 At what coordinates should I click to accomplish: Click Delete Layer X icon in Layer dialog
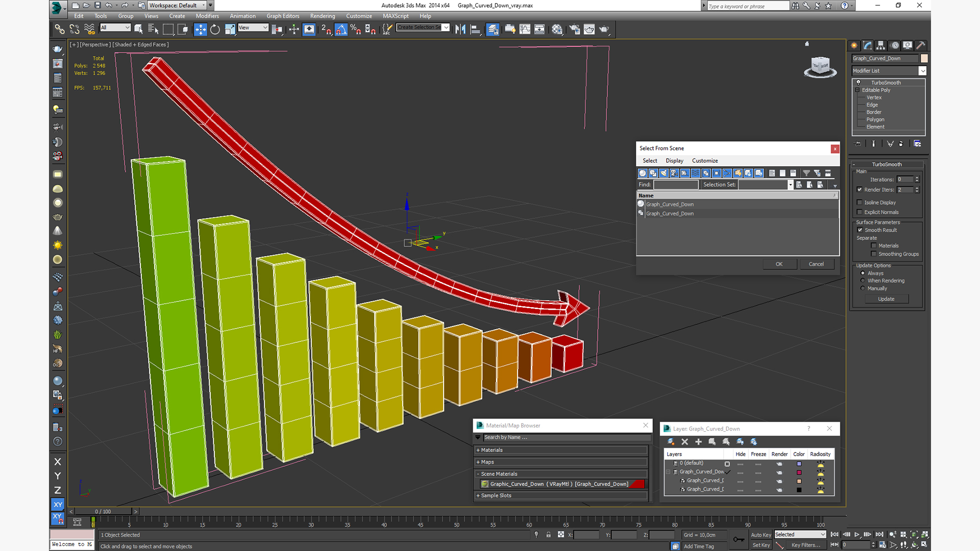684,442
